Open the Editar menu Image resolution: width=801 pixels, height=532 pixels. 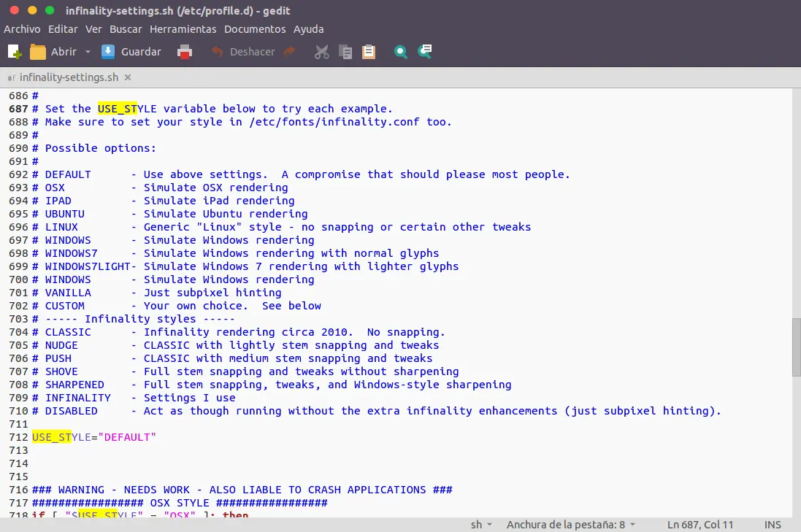click(63, 29)
